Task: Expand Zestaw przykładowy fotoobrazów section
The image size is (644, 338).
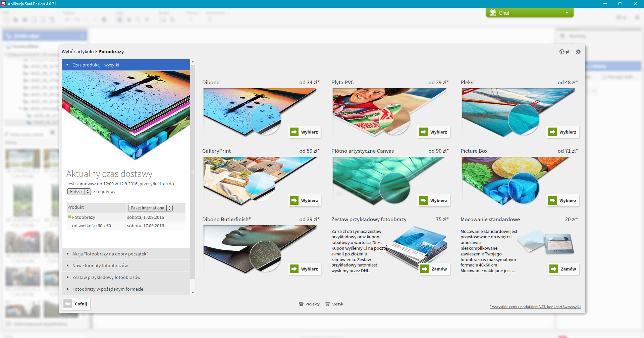Action: (126, 277)
